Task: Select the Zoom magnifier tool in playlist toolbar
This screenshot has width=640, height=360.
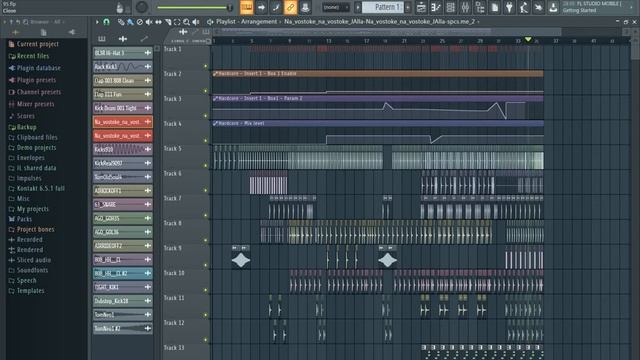Action: pos(187,22)
